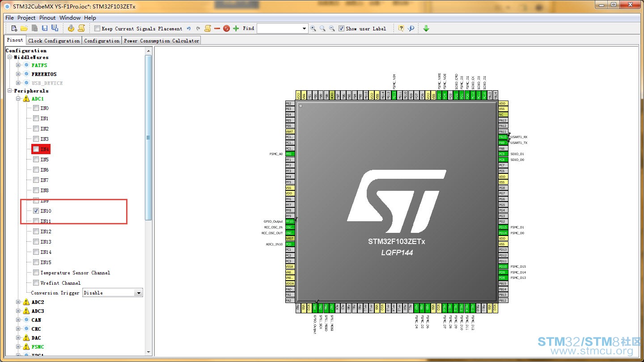Expand the FSMC node
This screenshot has width=644, height=362.
pyautogui.click(x=18, y=347)
